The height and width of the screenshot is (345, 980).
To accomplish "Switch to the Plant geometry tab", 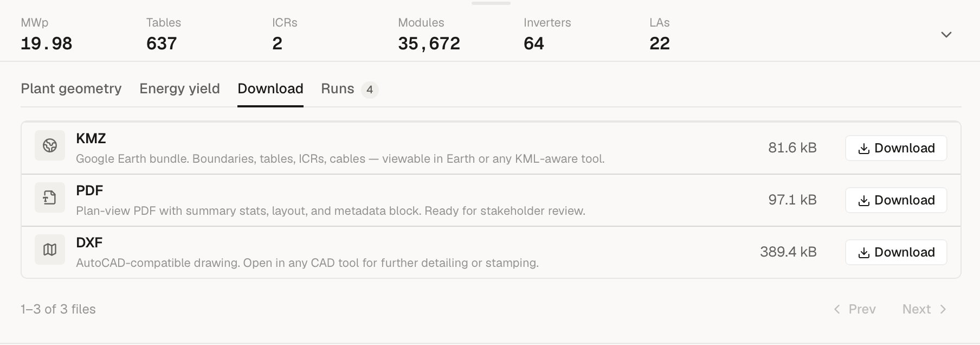I will click(x=71, y=88).
